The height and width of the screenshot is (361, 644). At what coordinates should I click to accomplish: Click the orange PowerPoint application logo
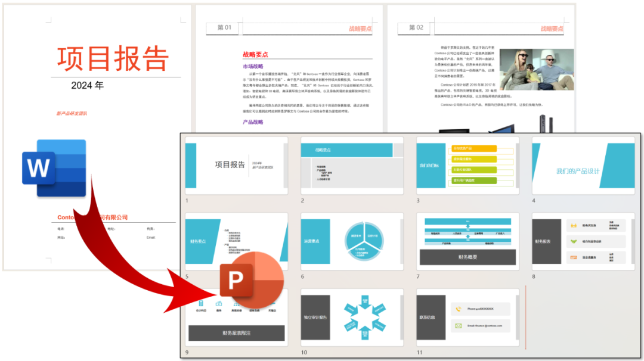[252, 280]
